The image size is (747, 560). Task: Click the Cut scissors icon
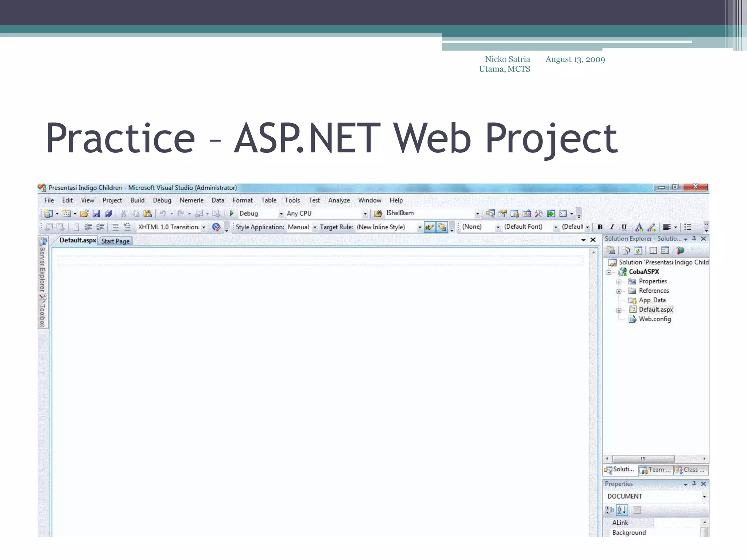click(123, 213)
